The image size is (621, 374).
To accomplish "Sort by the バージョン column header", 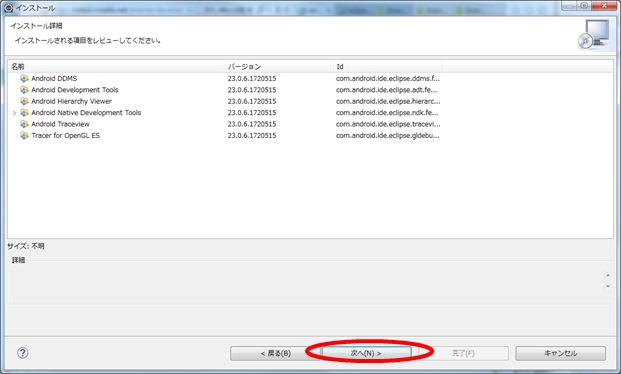I will tap(279, 66).
